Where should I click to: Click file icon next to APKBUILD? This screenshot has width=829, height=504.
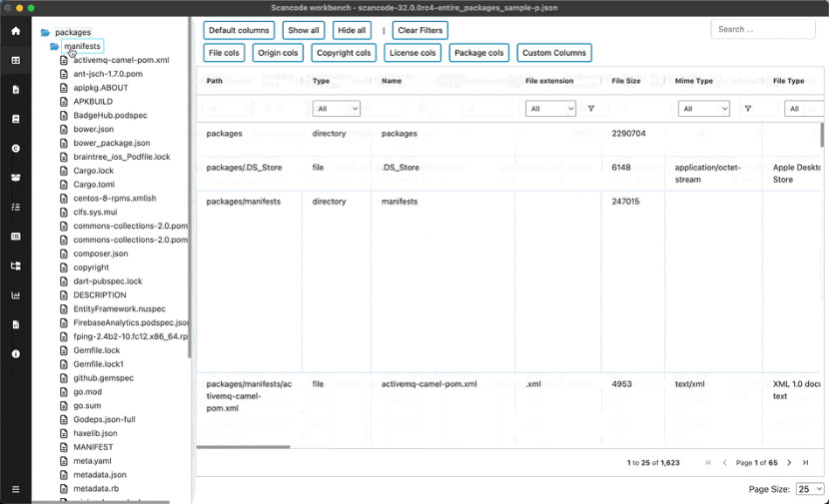64,102
